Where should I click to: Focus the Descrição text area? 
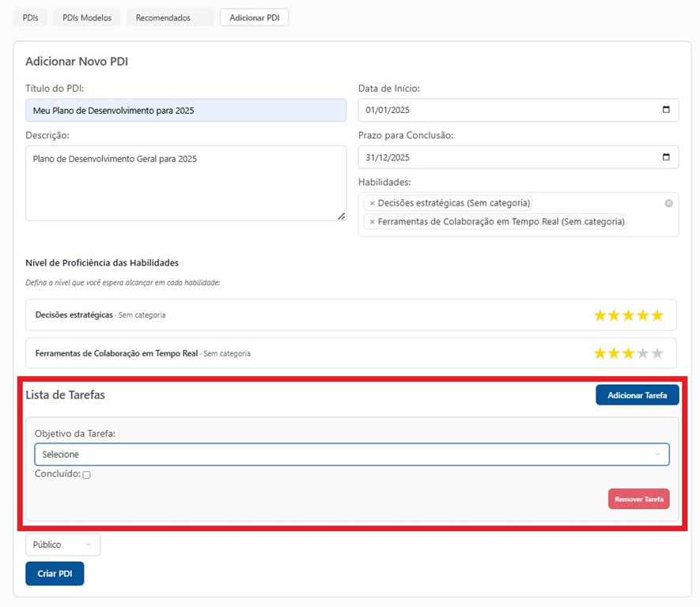[x=186, y=183]
